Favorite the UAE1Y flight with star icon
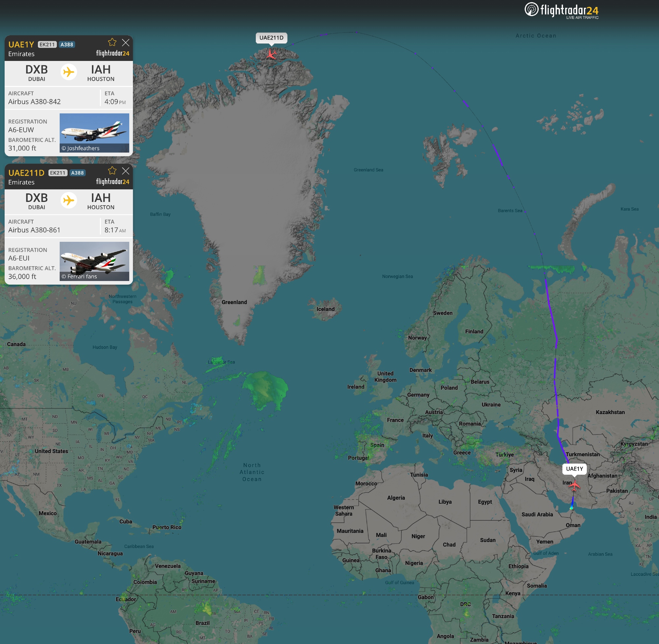This screenshot has width=659, height=644. (x=112, y=42)
